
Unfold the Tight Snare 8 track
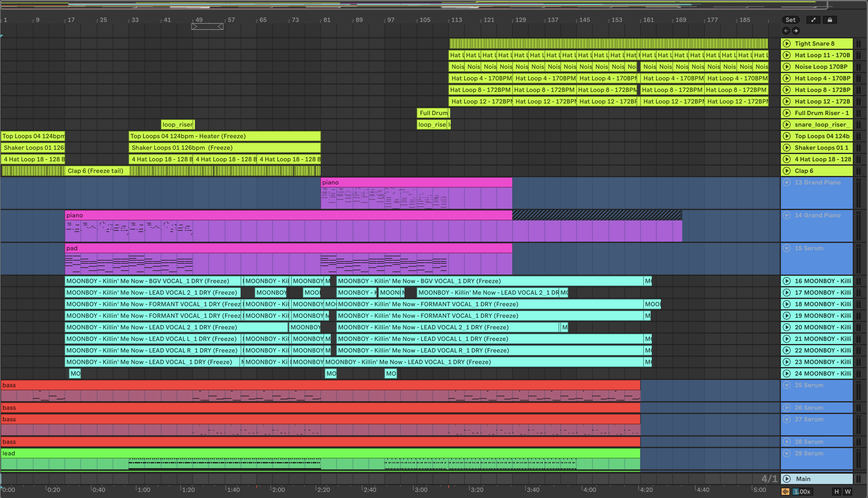[x=787, y=44]
